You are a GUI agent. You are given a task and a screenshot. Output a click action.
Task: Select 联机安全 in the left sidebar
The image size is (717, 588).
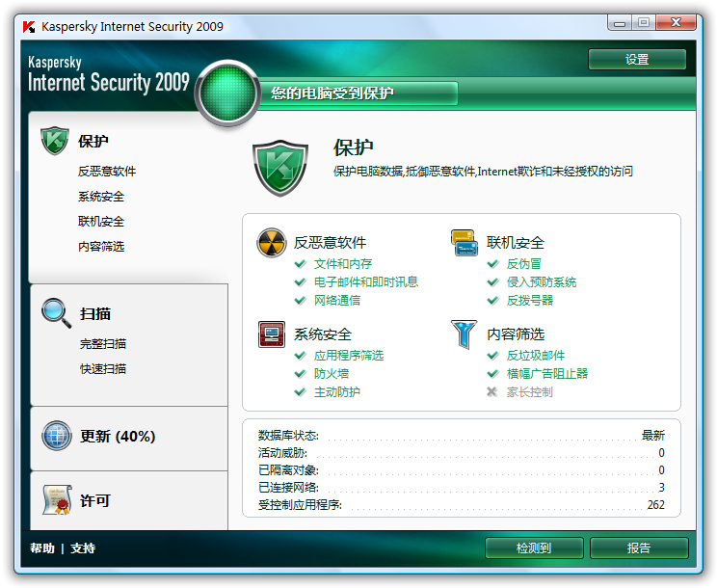101,222
